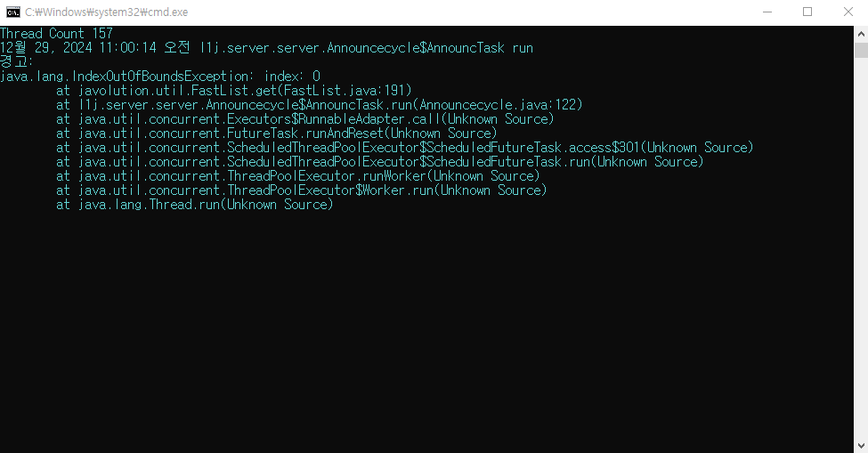Screen dimensions: 868x453
Task: Click the 경고: warning label
Action: coord(17,61)
